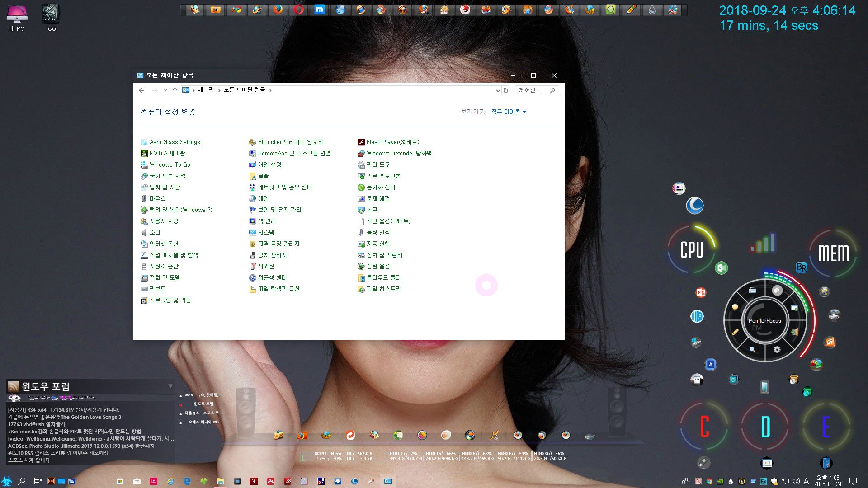Select 모든 제어판 항목 breadcrumb segment
Viewport: 868px width, 488px height.
[244, 90]
